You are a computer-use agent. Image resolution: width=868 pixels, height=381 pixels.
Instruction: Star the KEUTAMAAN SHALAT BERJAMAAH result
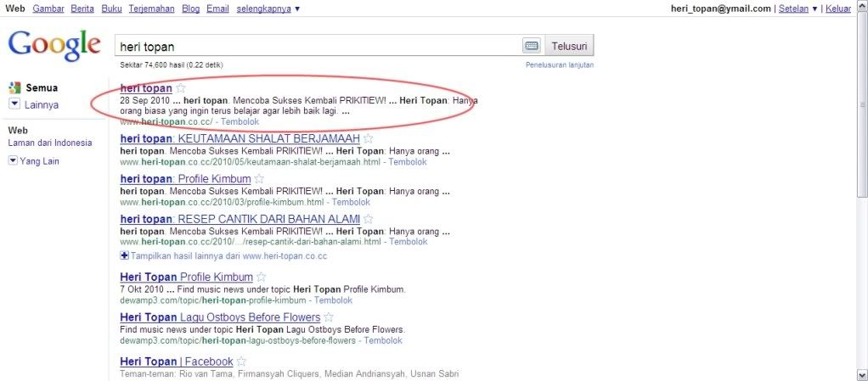[369, 138]
